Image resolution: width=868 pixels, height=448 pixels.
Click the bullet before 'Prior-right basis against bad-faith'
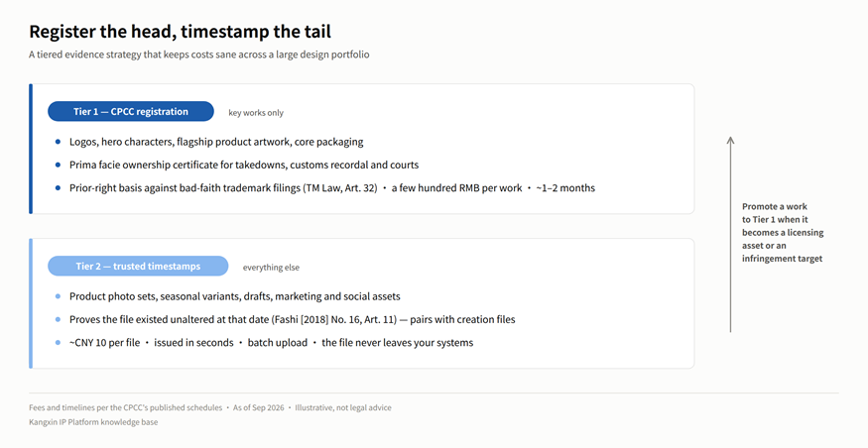tap(59, 188)
